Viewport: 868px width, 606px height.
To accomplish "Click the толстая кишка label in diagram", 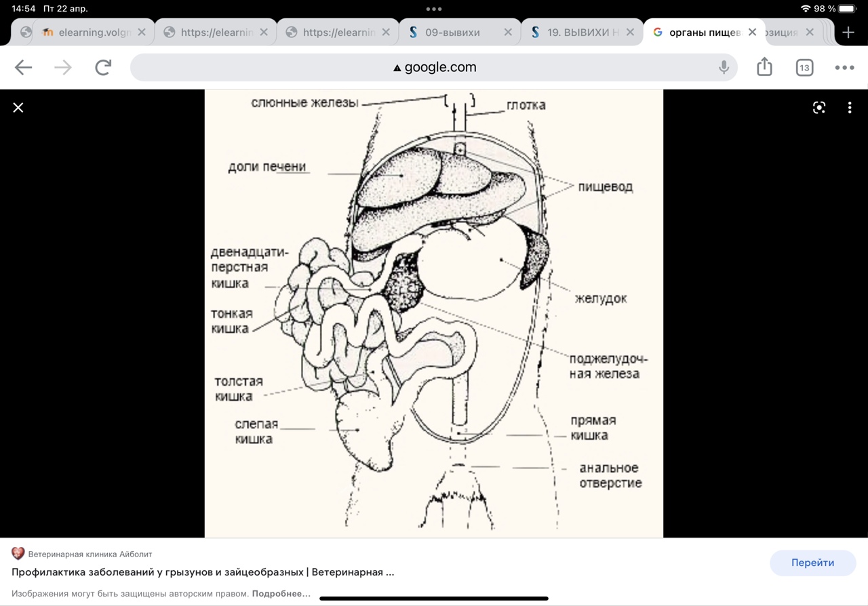I will click(239, 389).
